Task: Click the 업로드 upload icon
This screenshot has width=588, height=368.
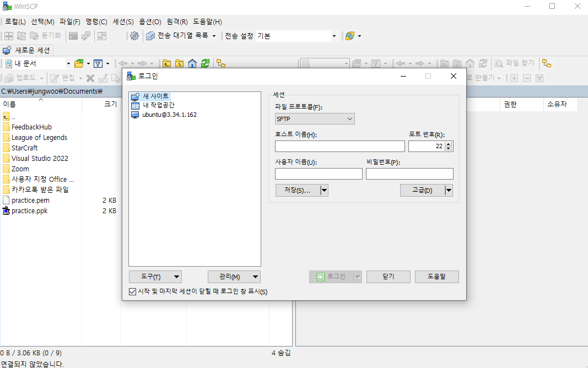Action: [x=9, y=78]
